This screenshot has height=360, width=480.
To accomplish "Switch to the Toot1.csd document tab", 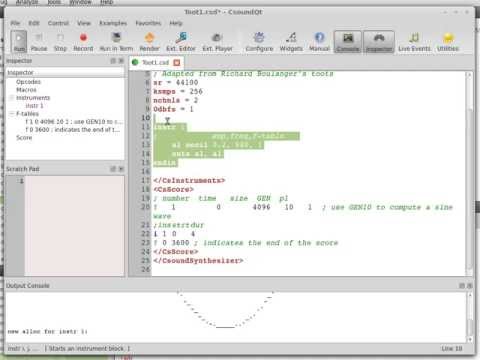I will tap(155, 62).
